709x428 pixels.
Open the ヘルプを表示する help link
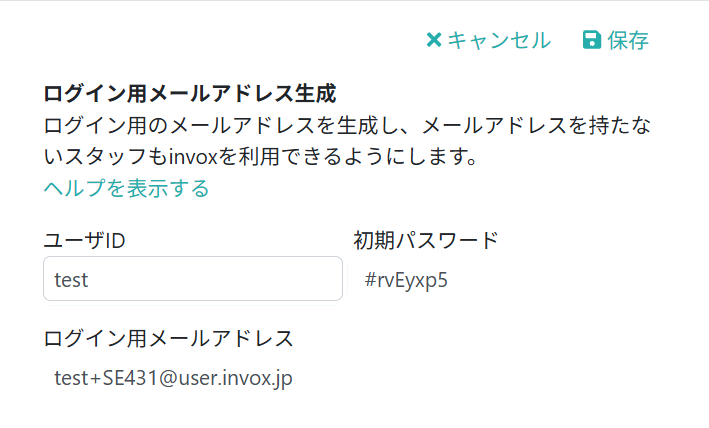[126, 188]
